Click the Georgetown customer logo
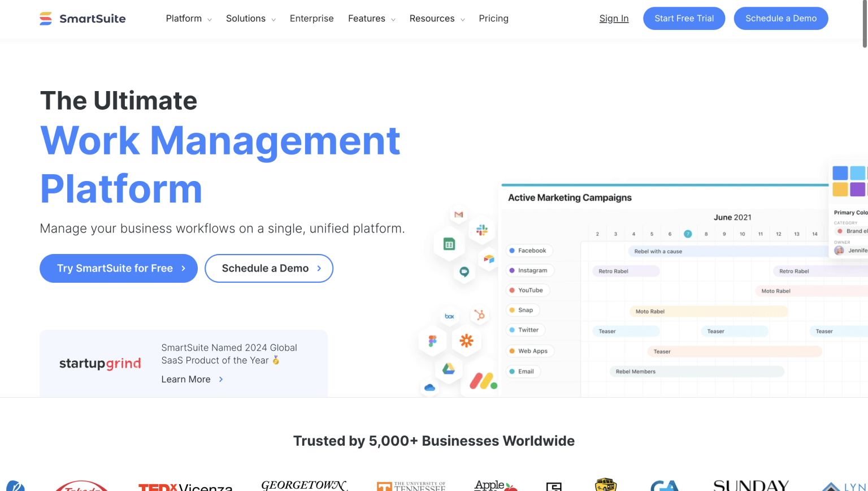 tap(303, 485)
